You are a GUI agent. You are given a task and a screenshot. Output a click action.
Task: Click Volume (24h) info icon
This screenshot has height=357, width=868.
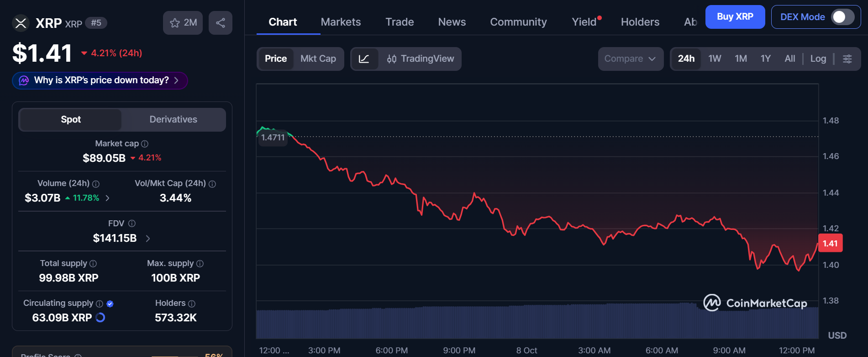click(x=96, y=184)
